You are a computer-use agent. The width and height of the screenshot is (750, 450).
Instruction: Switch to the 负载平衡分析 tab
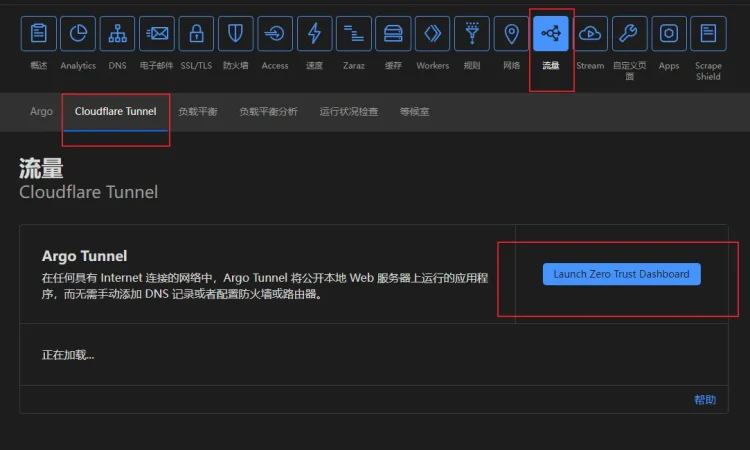pyautogui.click(x=268, y=111)
